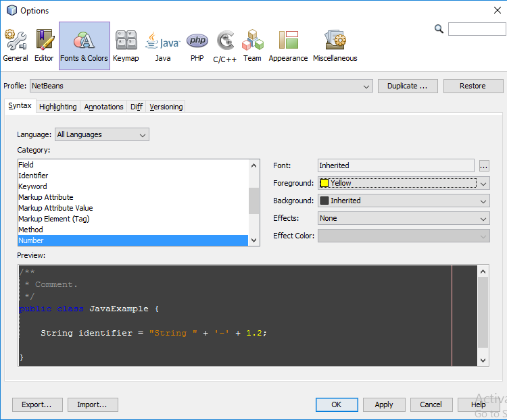The width and height of the screenshot is (507, 420).
Task: Click the number 1.2 in the preview
Action: coord(254,333)
